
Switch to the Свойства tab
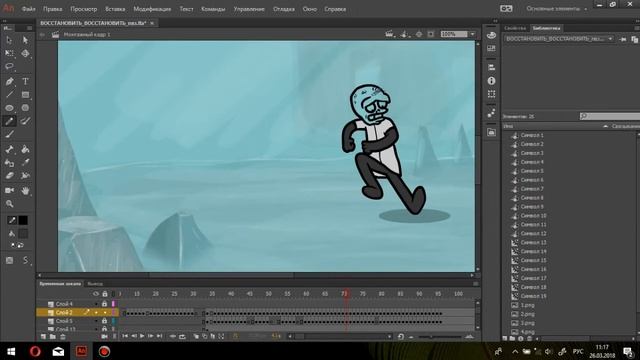(515, 28)
